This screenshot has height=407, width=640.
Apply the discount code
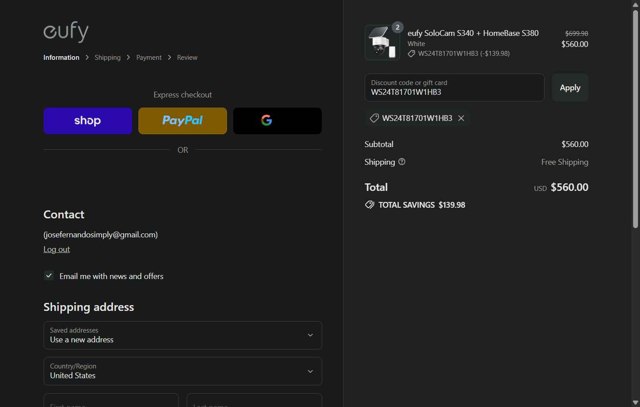pyautogui.click(x=570, y=88)
